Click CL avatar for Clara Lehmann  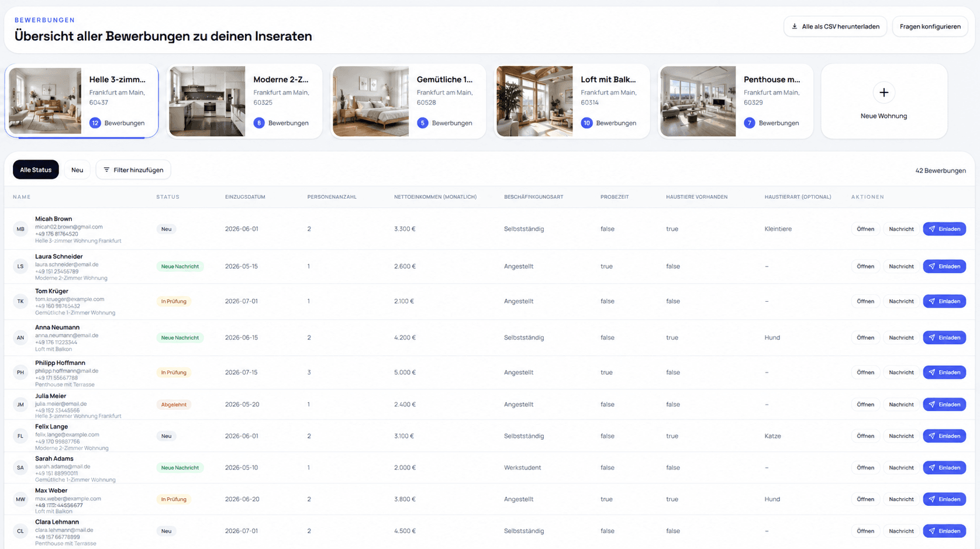pyautogui.click(x=20, y=531)
